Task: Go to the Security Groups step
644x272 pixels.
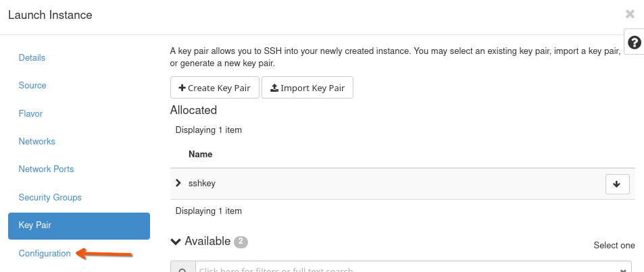Action: click(50, 198)
